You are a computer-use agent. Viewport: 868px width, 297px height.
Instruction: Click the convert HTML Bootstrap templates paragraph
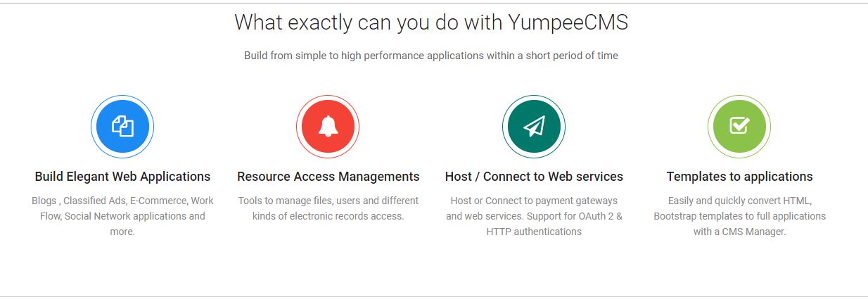click(x=740, y=216)
